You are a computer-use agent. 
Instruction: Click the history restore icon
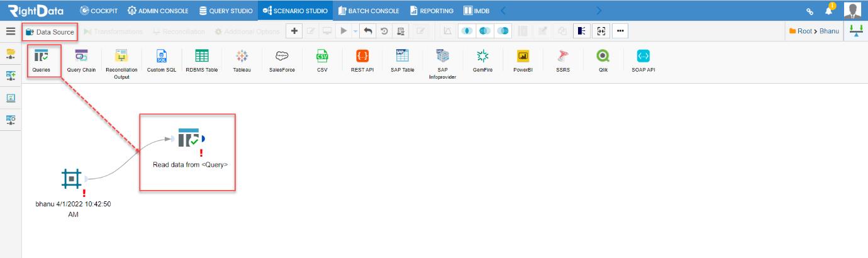pos(384,31)
